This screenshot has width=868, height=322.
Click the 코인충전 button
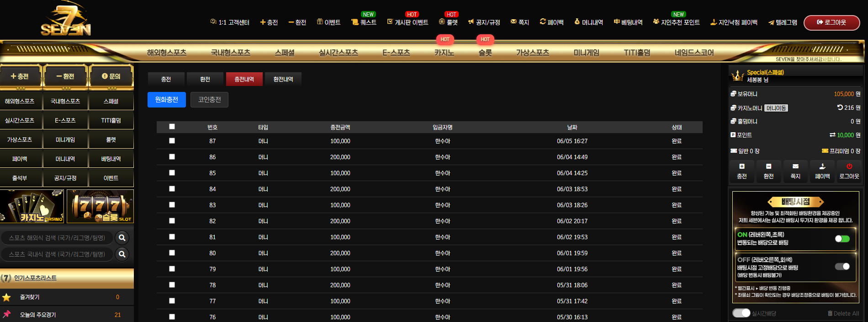(209, 100)
